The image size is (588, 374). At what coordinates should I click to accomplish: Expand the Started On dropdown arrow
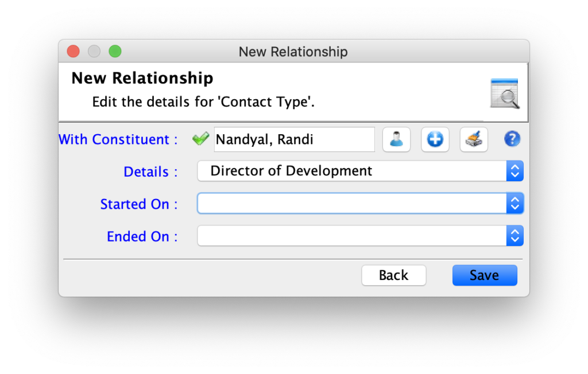(x=514, y=204)
